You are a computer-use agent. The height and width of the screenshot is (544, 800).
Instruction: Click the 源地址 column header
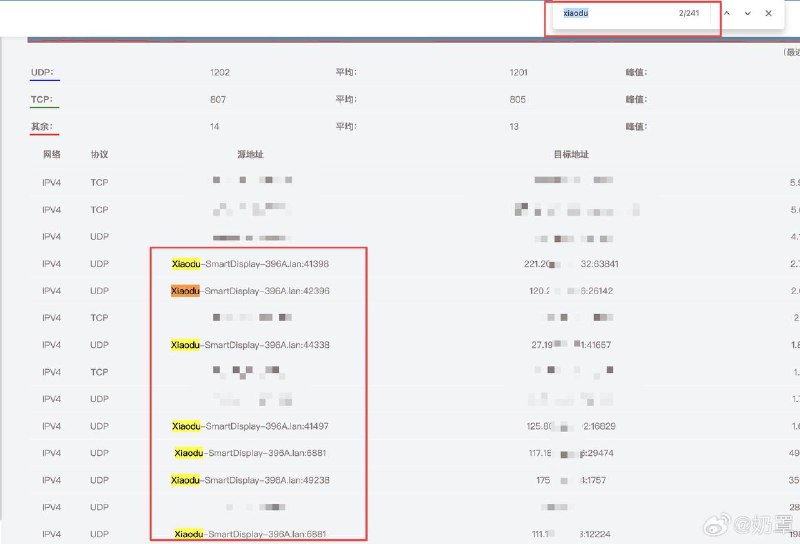(x=251, y=154)
